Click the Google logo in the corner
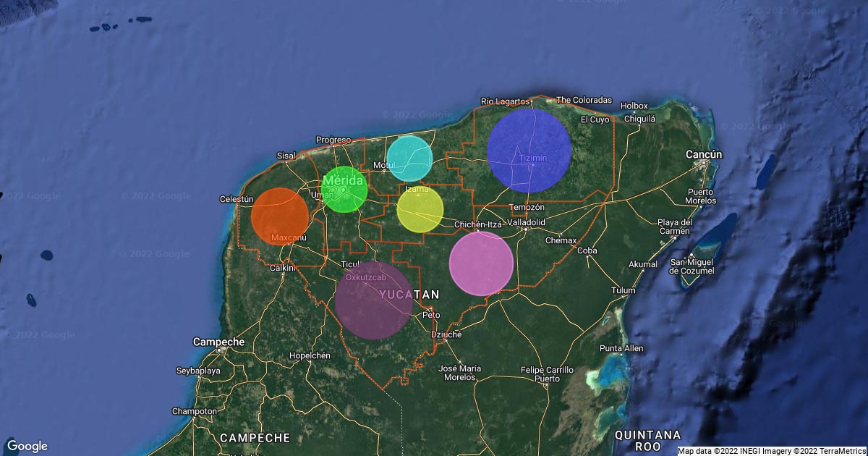Screen dimensions: 868x456 coord(27,446)
